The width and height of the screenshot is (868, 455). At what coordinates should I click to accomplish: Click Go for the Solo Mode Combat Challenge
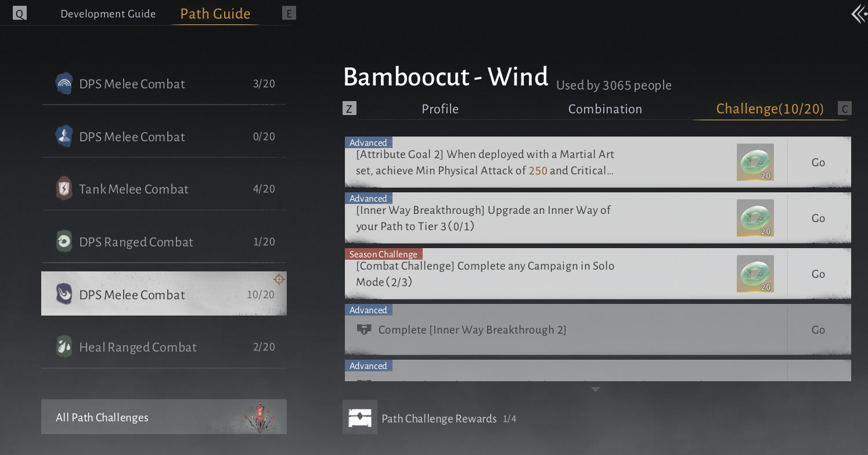click(x=819, y=274)
